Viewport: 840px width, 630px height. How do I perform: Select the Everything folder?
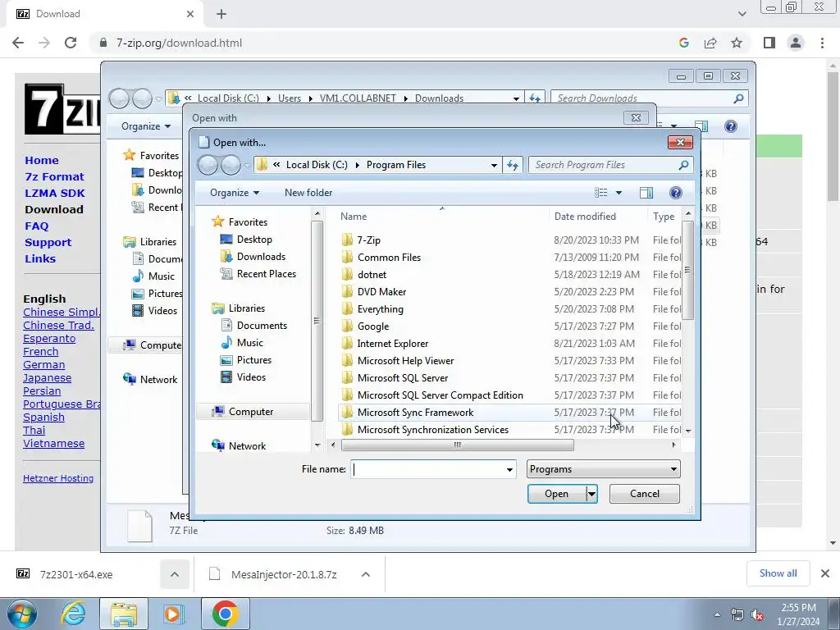coord(381,309)
